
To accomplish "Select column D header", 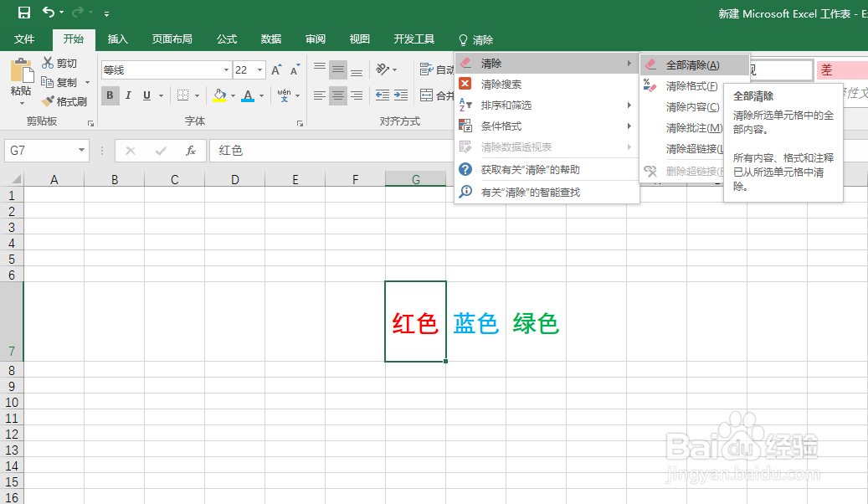I will tap(234, 179).
